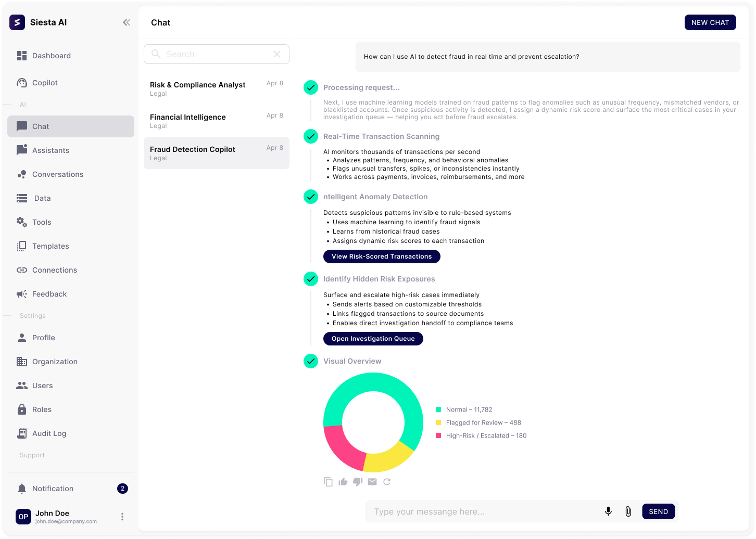Click the pink High-Risk legend swatch
This screenshot has height=539, width=756.
(x=438, y=435)
